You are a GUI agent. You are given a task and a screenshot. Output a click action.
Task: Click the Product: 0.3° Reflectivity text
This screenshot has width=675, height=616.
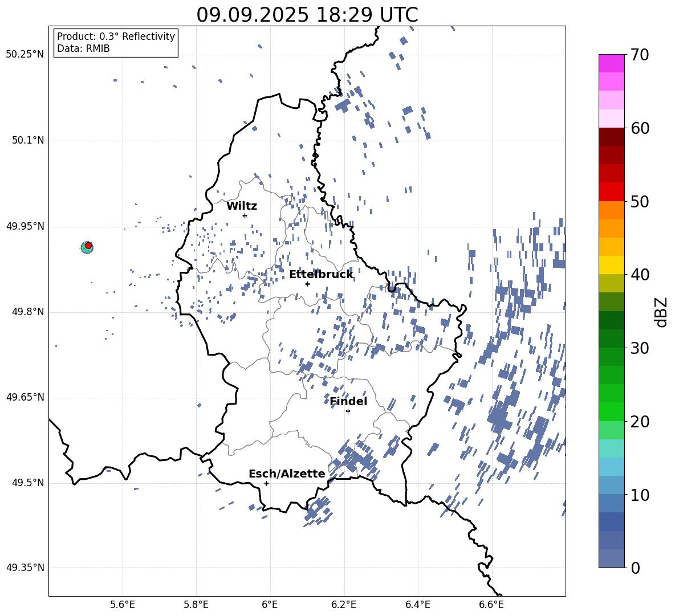pos(116,36)
